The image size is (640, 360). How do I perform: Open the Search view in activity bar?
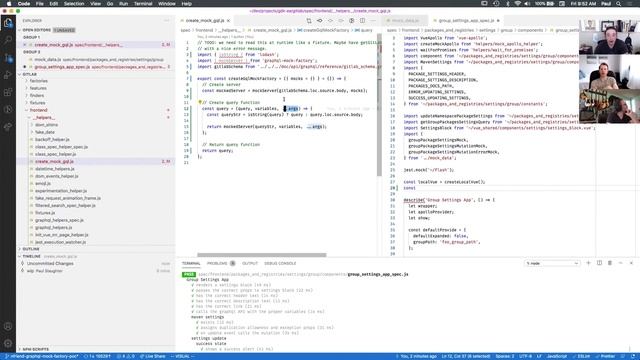click(8, 40)
